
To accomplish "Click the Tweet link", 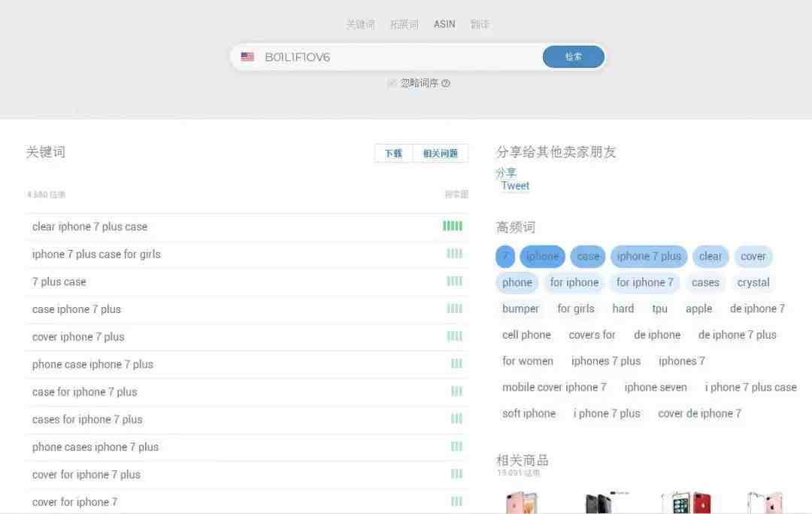I will point(515,186).
